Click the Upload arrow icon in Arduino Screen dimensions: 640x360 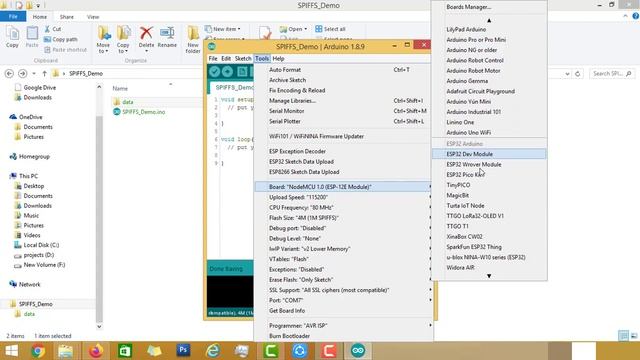(x=227, y=72)
